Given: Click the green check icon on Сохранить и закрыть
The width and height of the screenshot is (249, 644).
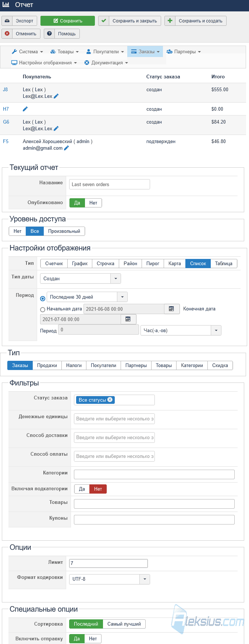Looking at the screenshot, I should [104, 21].
